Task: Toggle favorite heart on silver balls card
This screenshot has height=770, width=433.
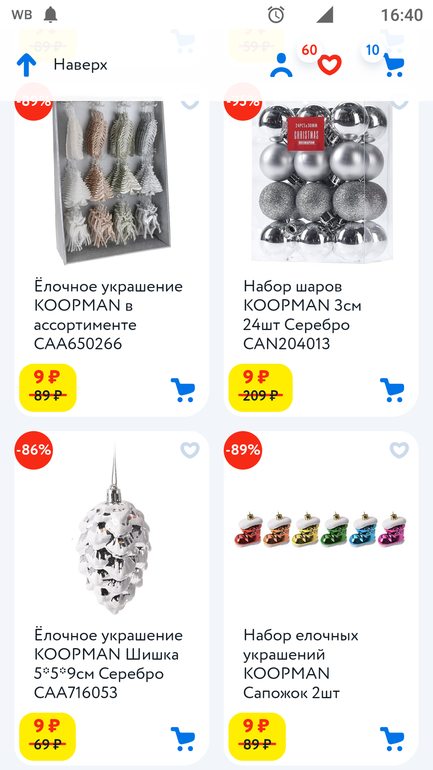Action: click(399, 104)
